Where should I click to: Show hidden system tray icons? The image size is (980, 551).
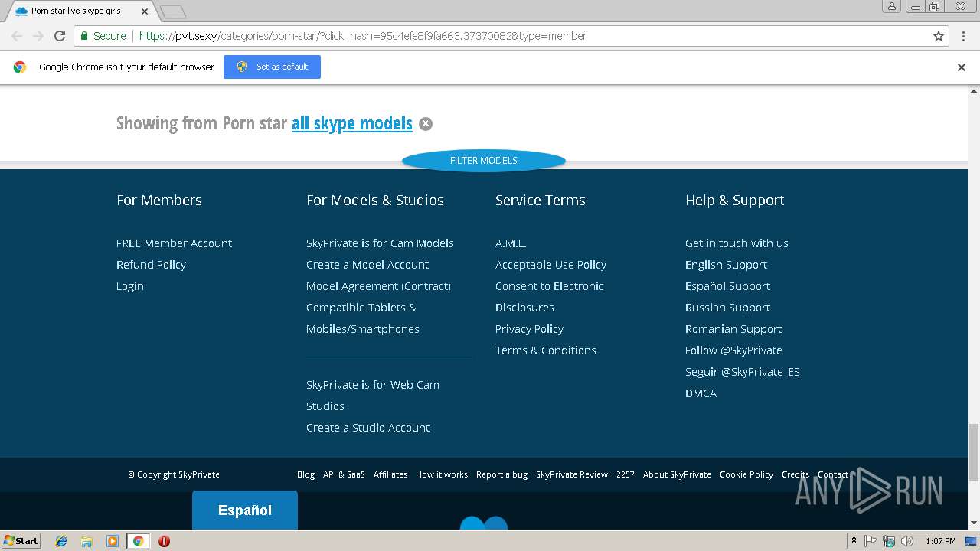854,541
